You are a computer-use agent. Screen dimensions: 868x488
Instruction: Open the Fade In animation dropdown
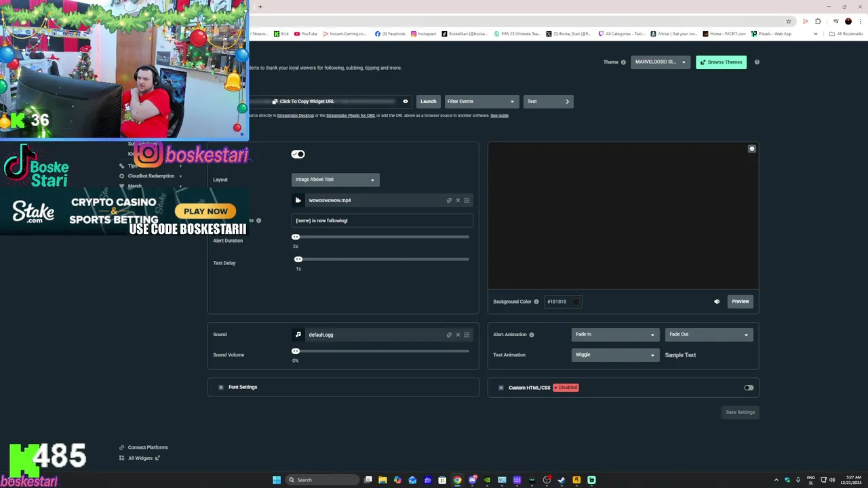(615, 334)
